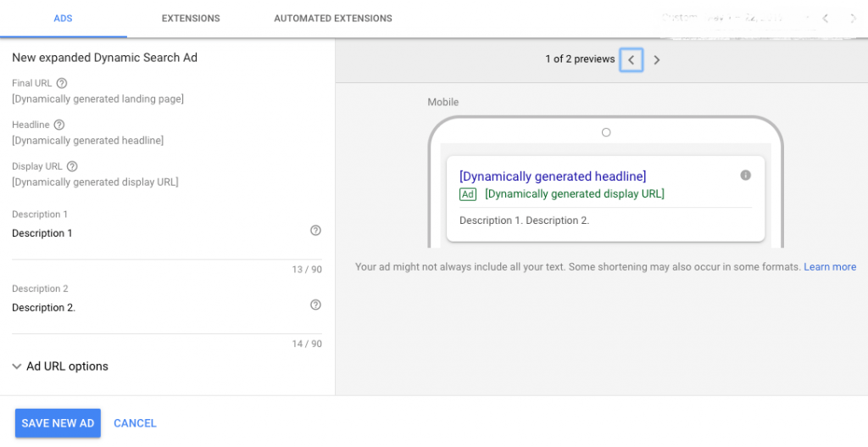Click the info icon in ad preview
The width and height of the screenshot is (868, 447).
tap(745, 176)
